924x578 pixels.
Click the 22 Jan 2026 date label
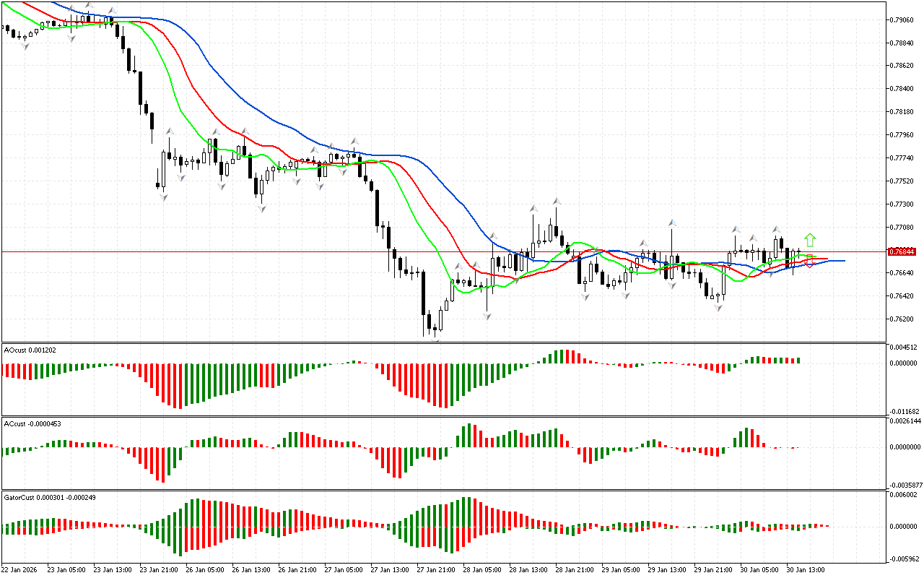[19, 569]
